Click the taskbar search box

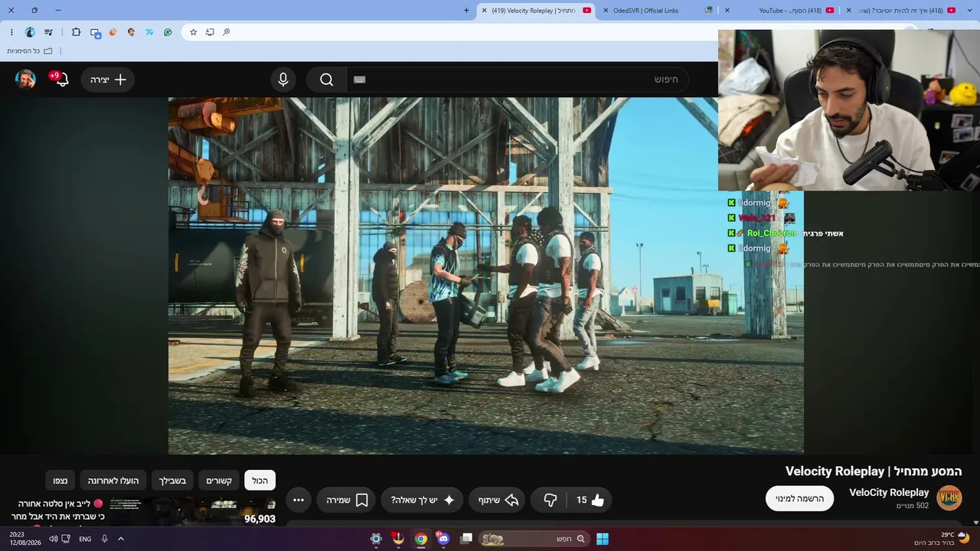534,539
